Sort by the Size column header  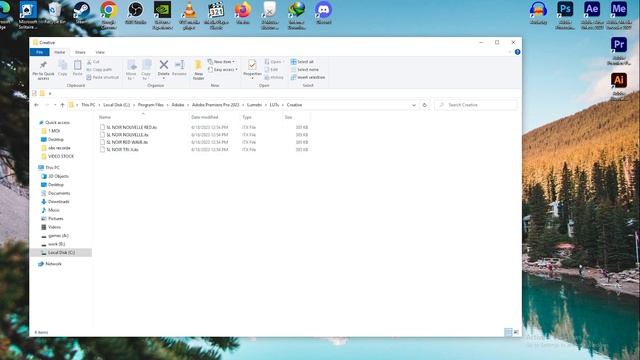[288, 117]
